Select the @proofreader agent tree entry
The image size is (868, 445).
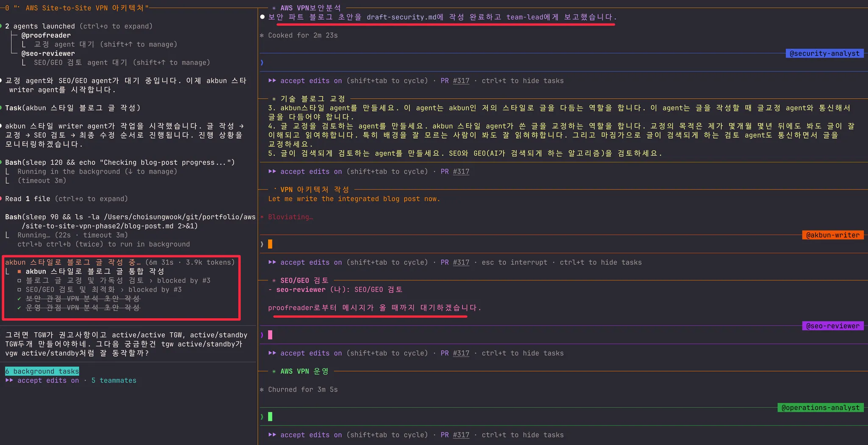pos(46,36)
